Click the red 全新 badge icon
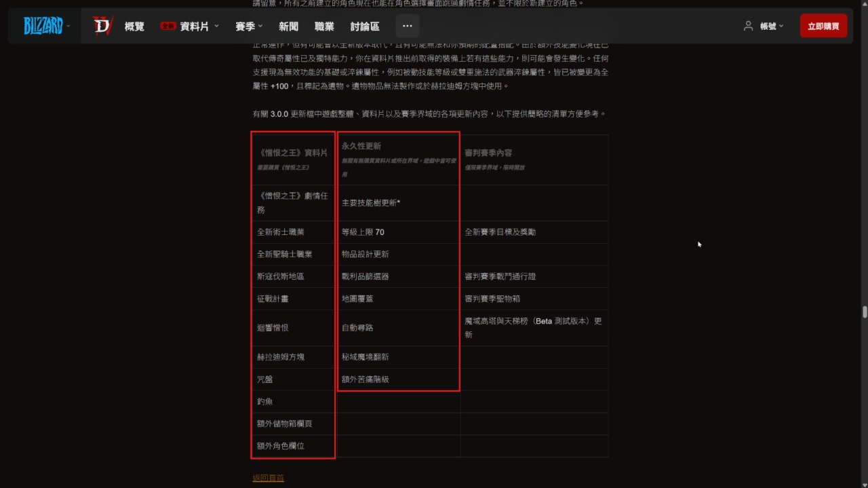This screenshot has width=868, height=488. coord(167,26)
